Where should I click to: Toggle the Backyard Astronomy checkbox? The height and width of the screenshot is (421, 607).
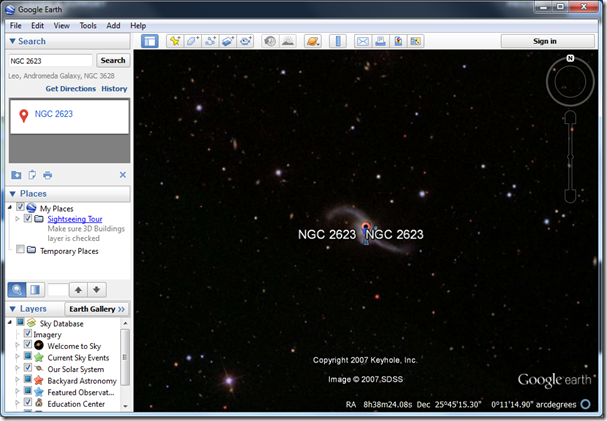28,378
